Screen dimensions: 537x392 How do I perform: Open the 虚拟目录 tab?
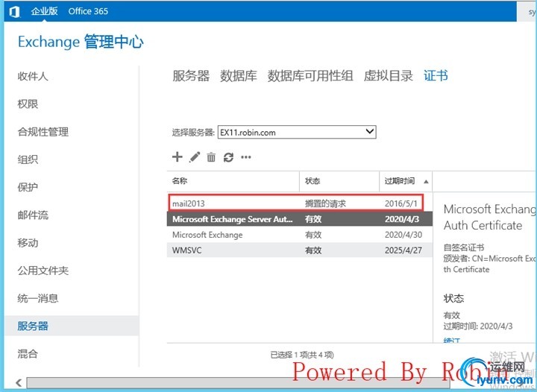pos(389,76)
